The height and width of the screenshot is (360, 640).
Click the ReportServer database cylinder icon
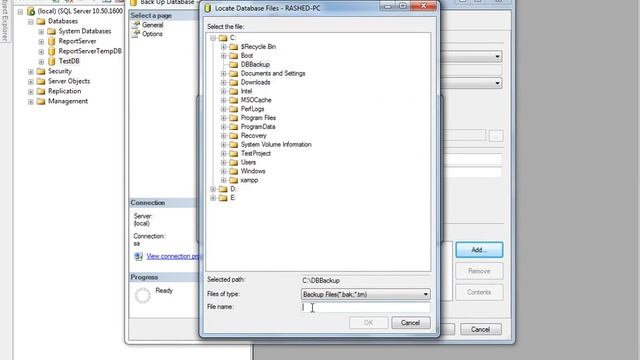[51, 41]
